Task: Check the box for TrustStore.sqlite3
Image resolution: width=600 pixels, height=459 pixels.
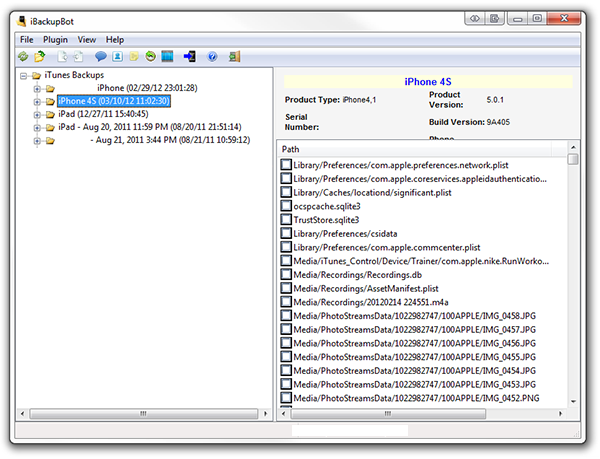Action: pos(286,219)
